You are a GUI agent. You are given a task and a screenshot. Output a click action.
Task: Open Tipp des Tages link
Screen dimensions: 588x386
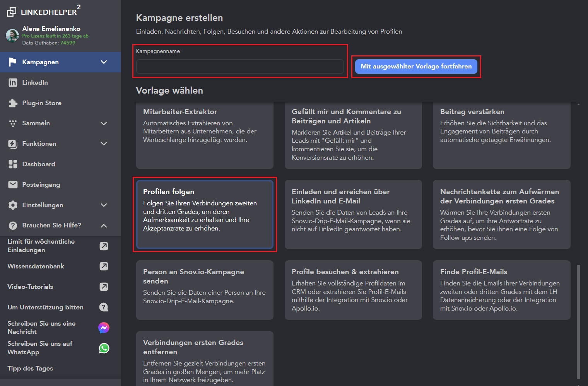pyautogui.click(x=30, y=368)
